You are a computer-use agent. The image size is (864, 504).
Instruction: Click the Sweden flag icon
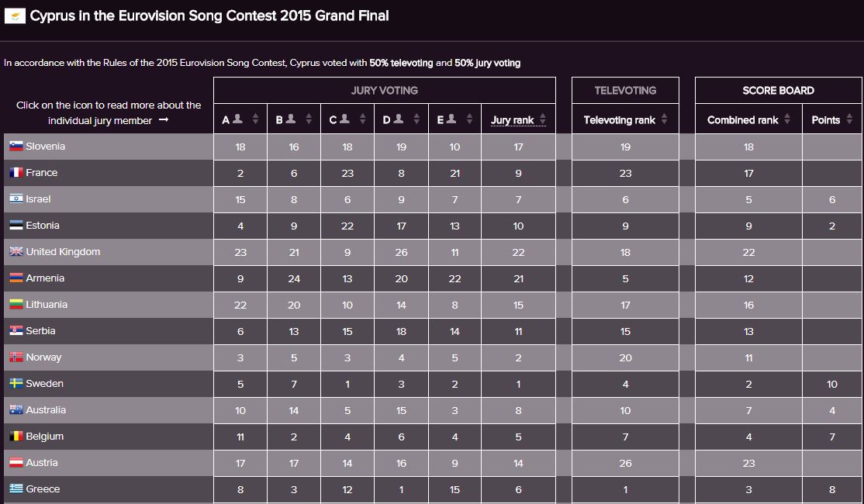[x=16, y=384]
